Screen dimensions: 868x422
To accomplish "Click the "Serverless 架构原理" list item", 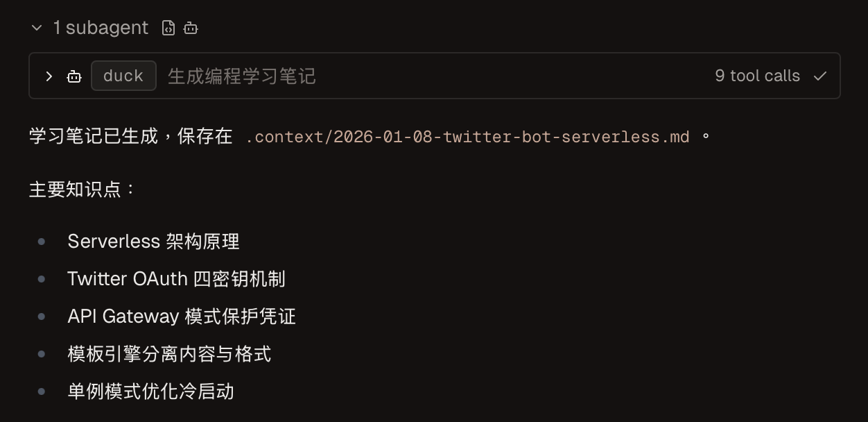I will (x=153, y=242).
